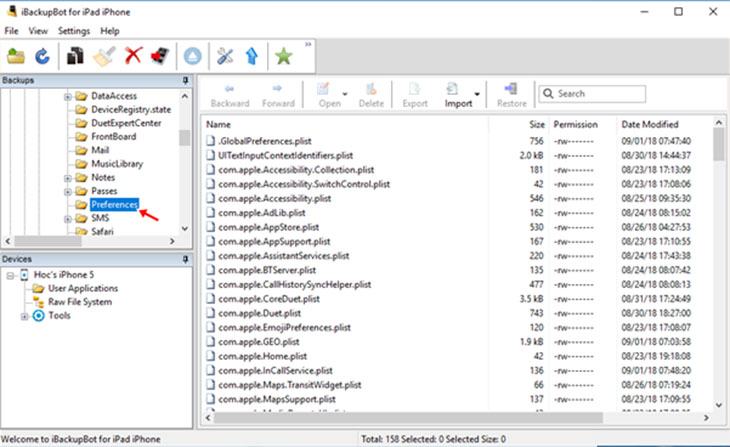The width and height of the screenshot is (730, 447).
Task: Open the Help menu
Action: click(x=110, y=31)
